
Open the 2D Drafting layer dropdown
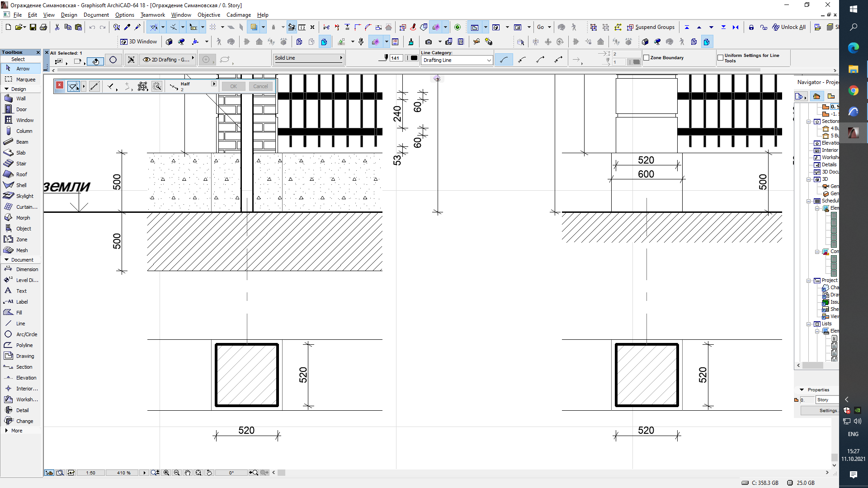point(168,60)
